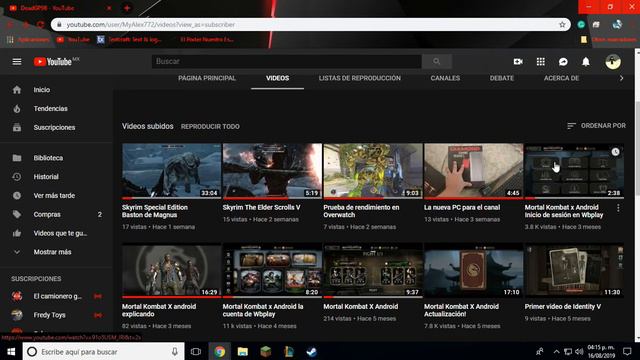Open Primer video de Identity V title
Screen dimensions: 640x360
[x=562, y=307]
